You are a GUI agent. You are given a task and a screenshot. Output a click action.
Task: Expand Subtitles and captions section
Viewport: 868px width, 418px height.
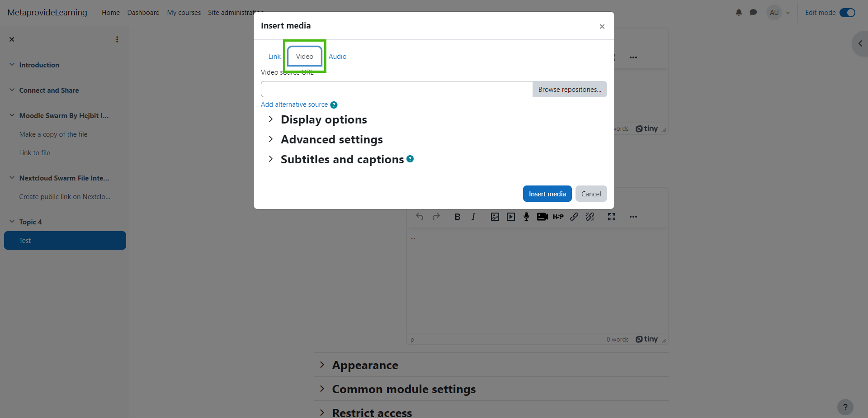pos(341,160)
